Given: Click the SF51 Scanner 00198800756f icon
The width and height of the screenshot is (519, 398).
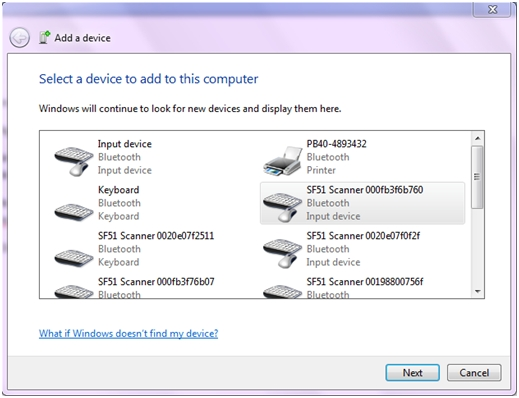Looking at the screenshot, I should pyautogui.click(x=282, y=291).
